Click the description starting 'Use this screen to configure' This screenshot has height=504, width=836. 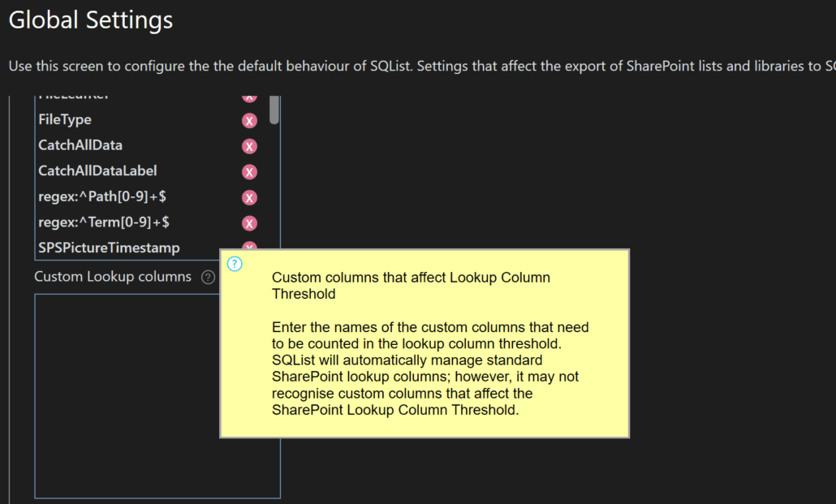(422, 66)
